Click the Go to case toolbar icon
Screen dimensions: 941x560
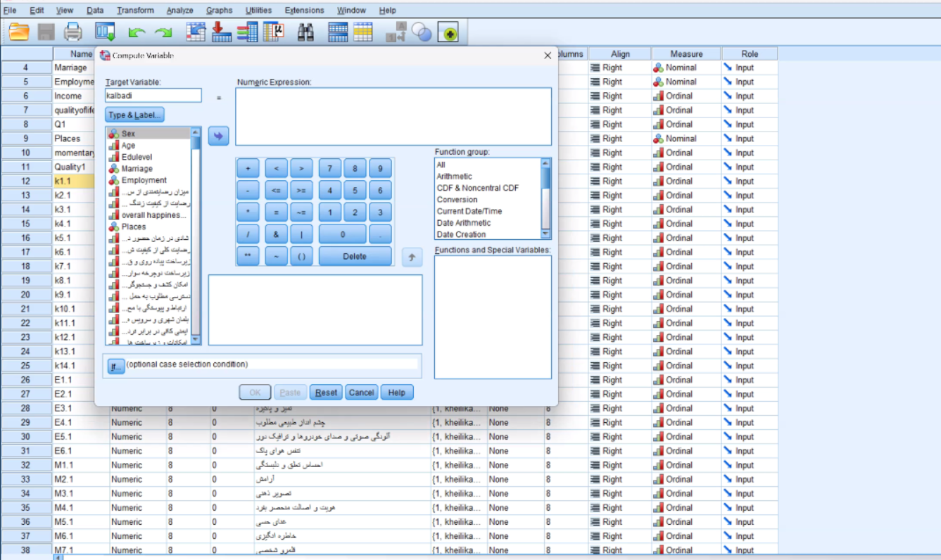point(196,32)
